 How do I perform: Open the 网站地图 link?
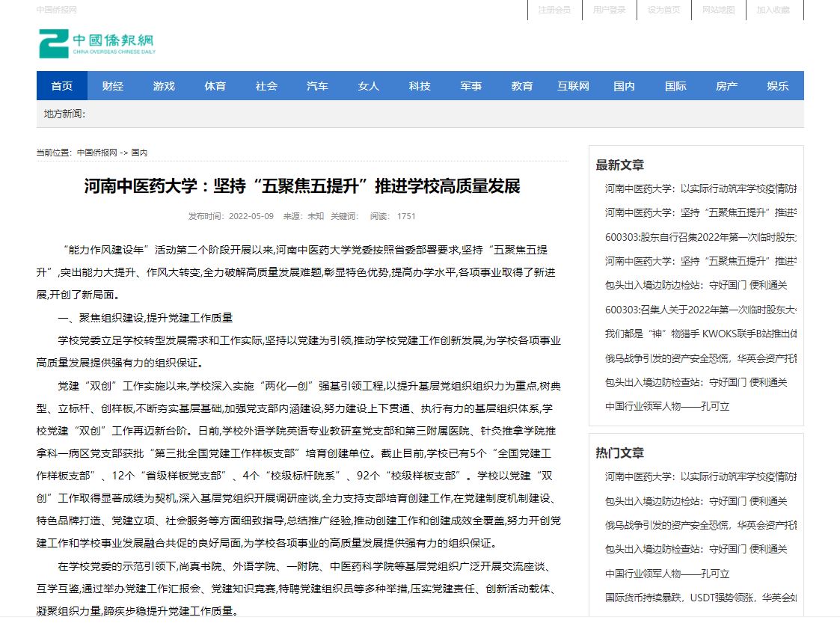(718, 10)
